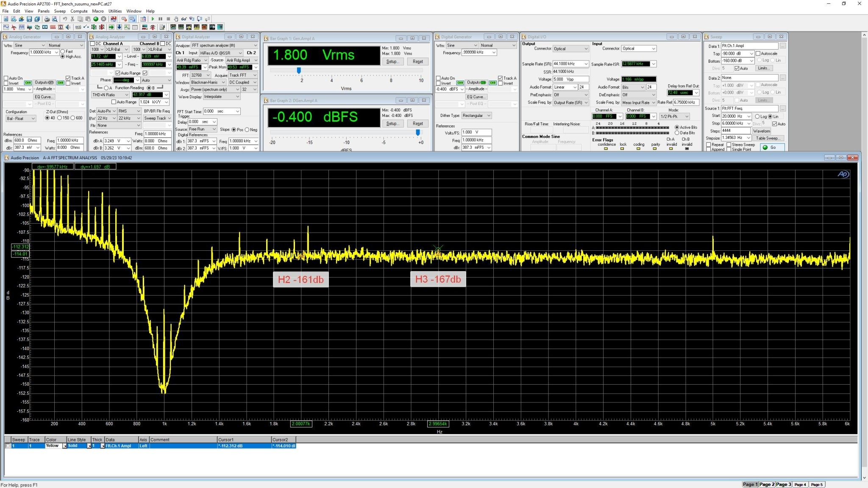
Task: Click Table Sweep... button
Action: [768, 138]
